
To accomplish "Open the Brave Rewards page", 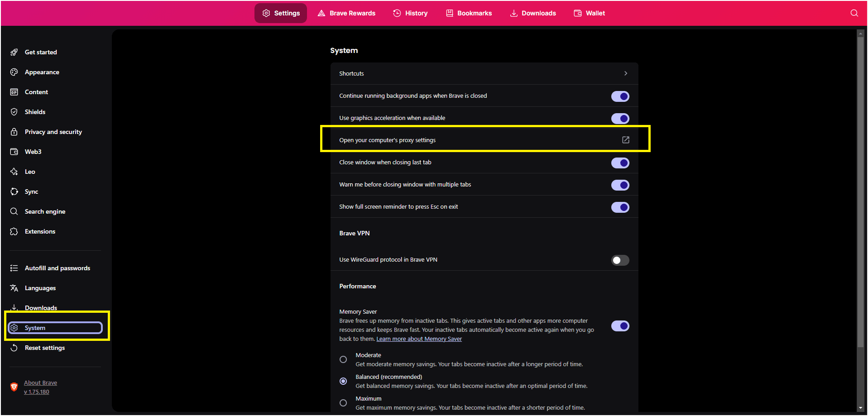I will tap(346, 13).
